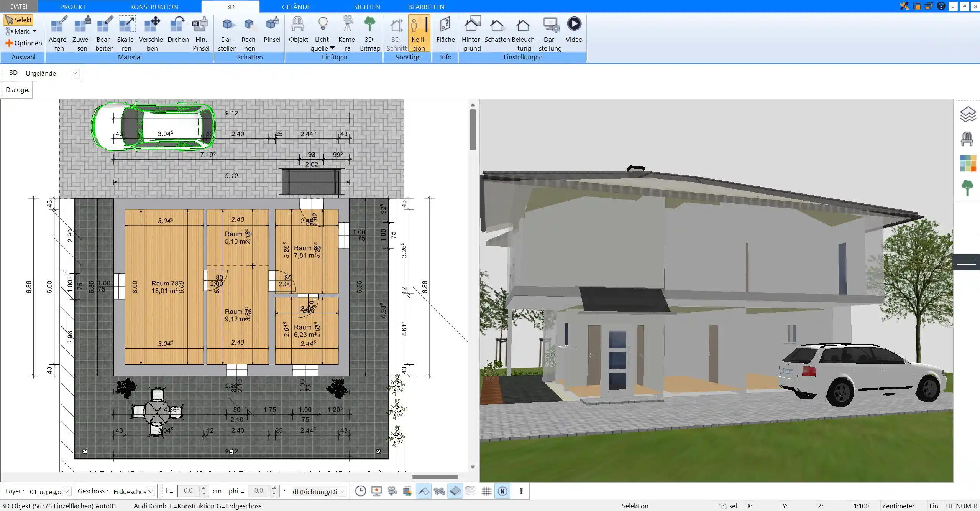The image size is (980, 511).
Task: Open the 3D-Schnitt tool
Action: [x=397, y=34]
